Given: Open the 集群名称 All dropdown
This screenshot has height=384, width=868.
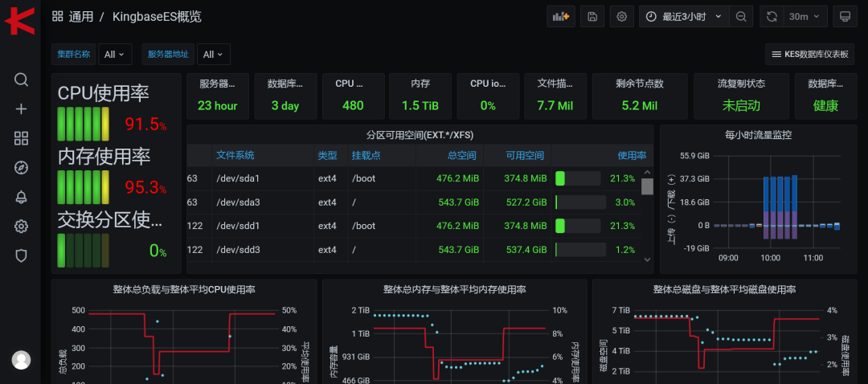Looking at the screenshot, I should click(115, 54).
